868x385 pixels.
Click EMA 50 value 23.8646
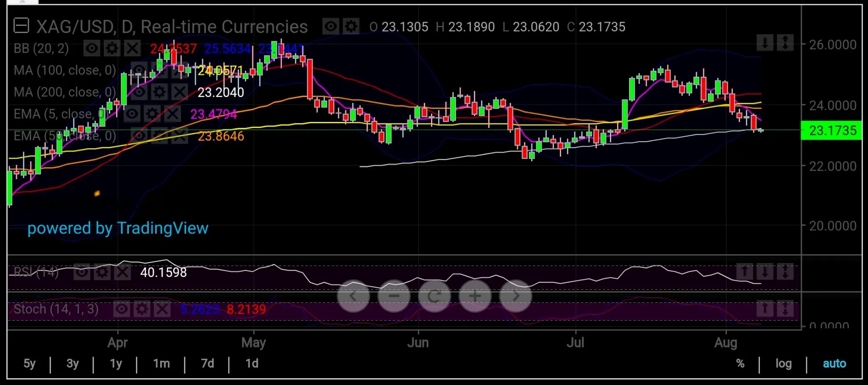(x=221, y=136)
